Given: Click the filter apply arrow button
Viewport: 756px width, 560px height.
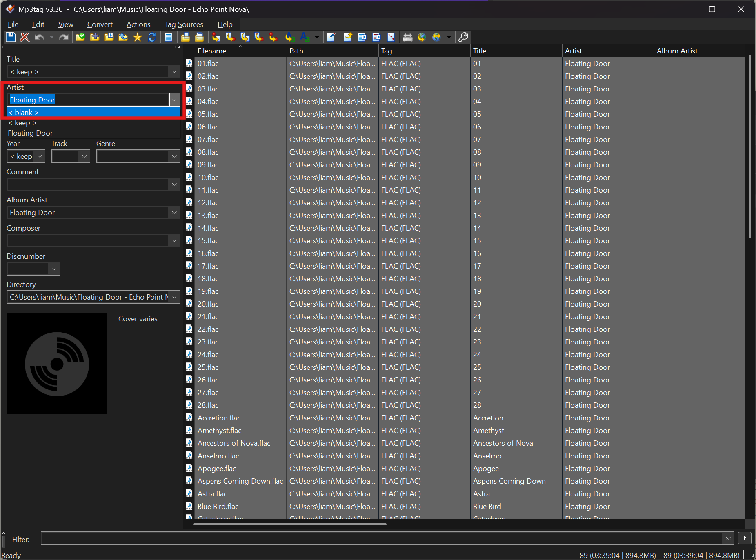Looking at the screenshot, I should point(745,538).
